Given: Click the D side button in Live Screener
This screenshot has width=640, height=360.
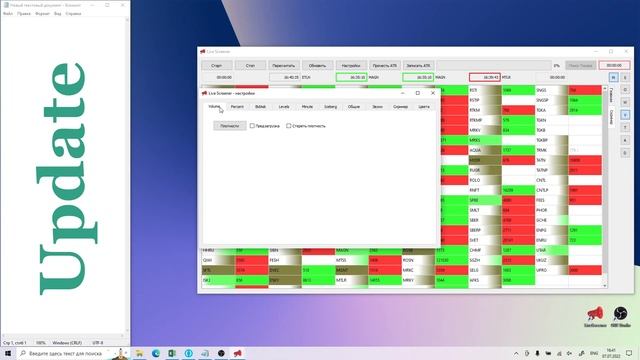Looking at the screenshot, I should (625, 90).
